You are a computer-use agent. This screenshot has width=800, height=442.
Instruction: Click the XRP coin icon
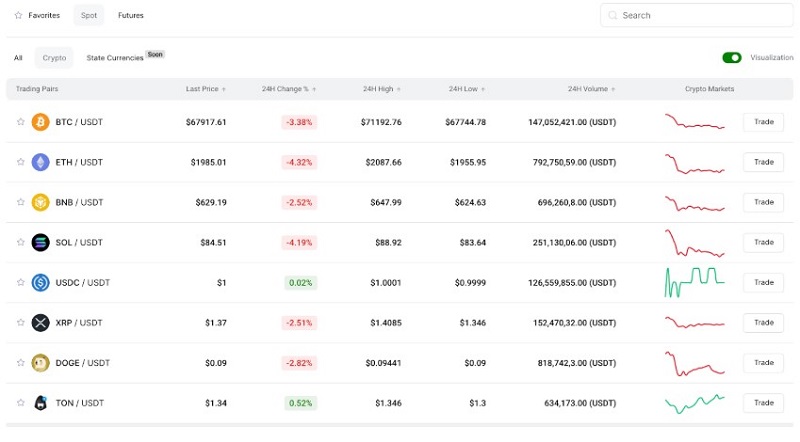coord(40,322)
